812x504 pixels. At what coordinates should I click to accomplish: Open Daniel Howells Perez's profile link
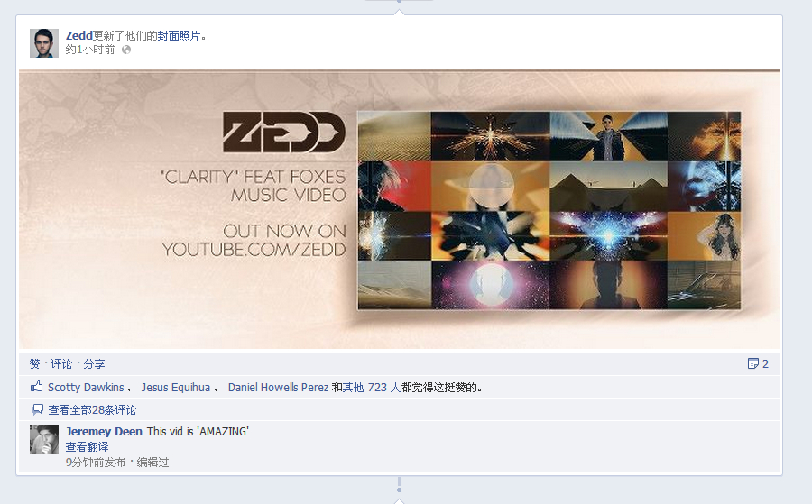point(278,387)
